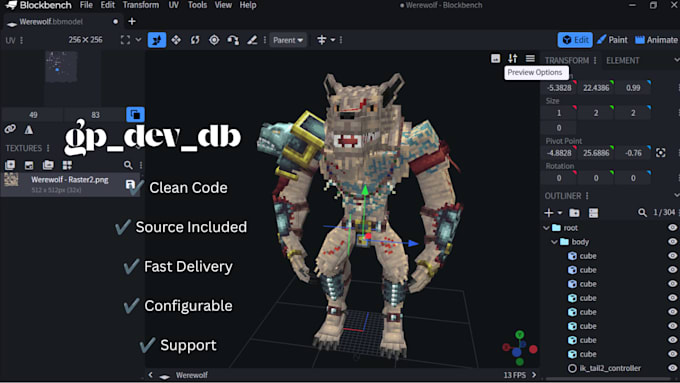Image resolution: width=680 pixels, height=383 pixels.
Task: Click the Rotation X value field
Action: point(559,178)
